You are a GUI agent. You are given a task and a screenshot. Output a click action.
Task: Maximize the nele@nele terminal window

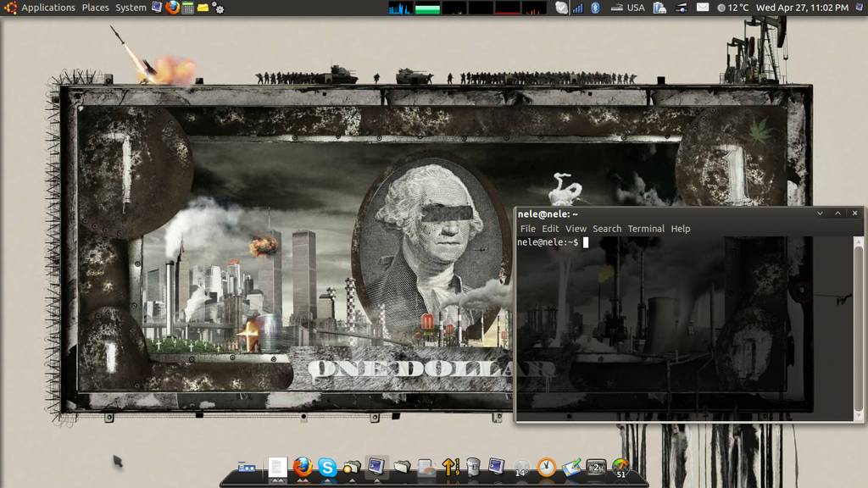[x=837, y=213]
